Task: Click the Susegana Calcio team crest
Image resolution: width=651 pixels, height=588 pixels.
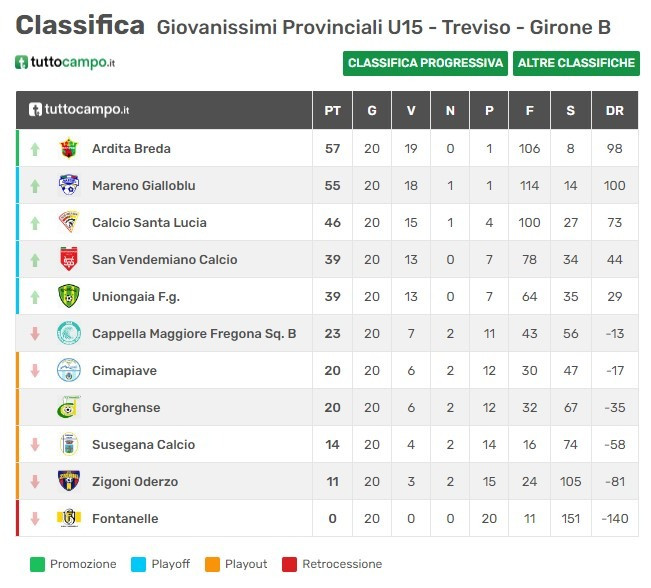Action: pos(68,445)
